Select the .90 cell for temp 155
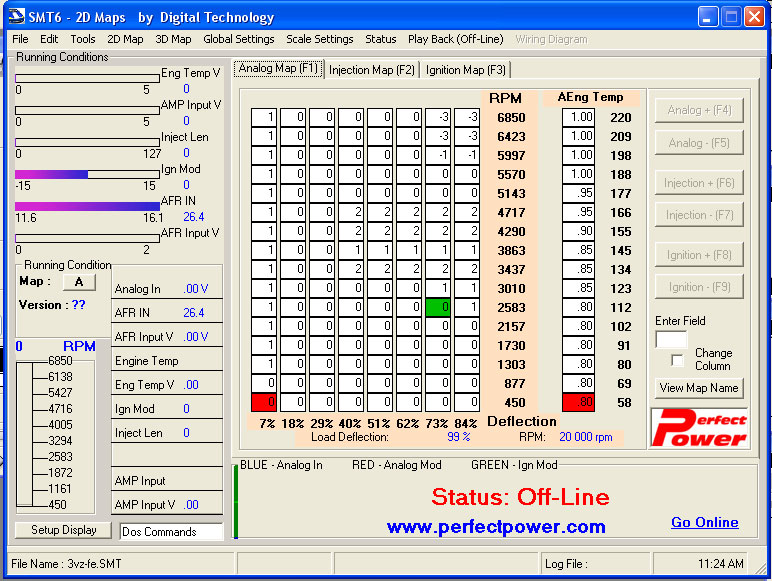The width and height of the screenshot is (772, 581). pyautogui.click(x=578, y=231)
